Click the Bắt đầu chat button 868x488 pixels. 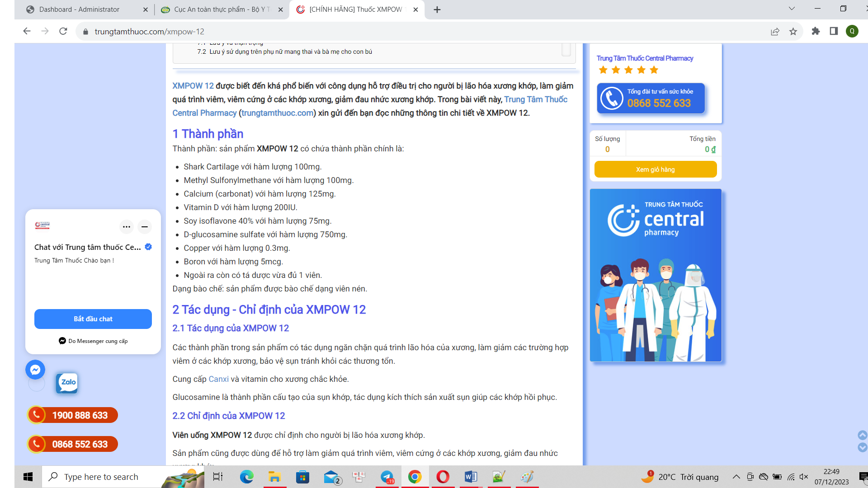tap(93, 319)
